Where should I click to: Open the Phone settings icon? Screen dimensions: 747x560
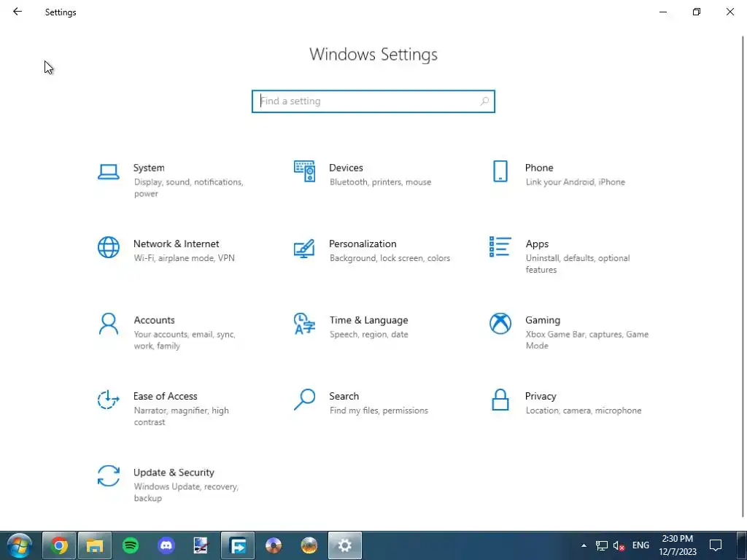point(500,171)
